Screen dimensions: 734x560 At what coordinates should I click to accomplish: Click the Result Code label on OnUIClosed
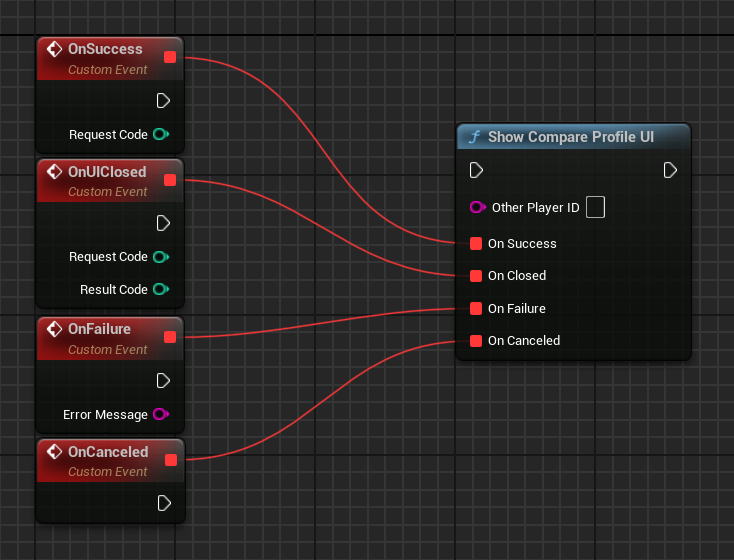click(114, 290)
